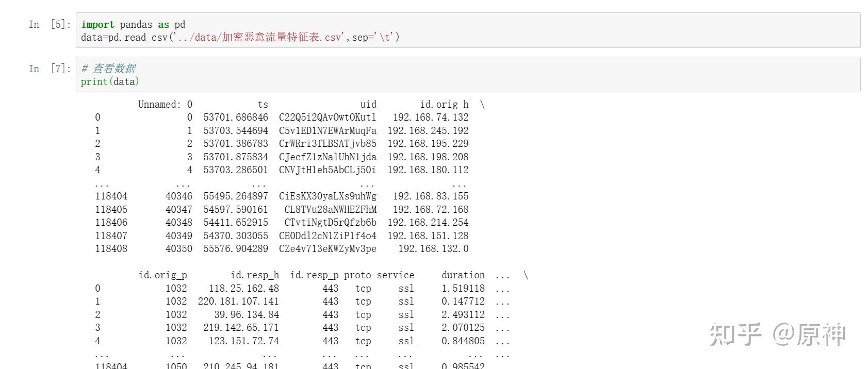Viewport: 868px width, 369px height.
Task: Click responder IP 118.25.162.48
Action: (x=244, y=289)
